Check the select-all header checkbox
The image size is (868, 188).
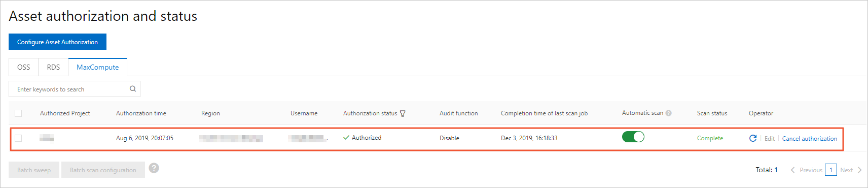tap(18, 113)
